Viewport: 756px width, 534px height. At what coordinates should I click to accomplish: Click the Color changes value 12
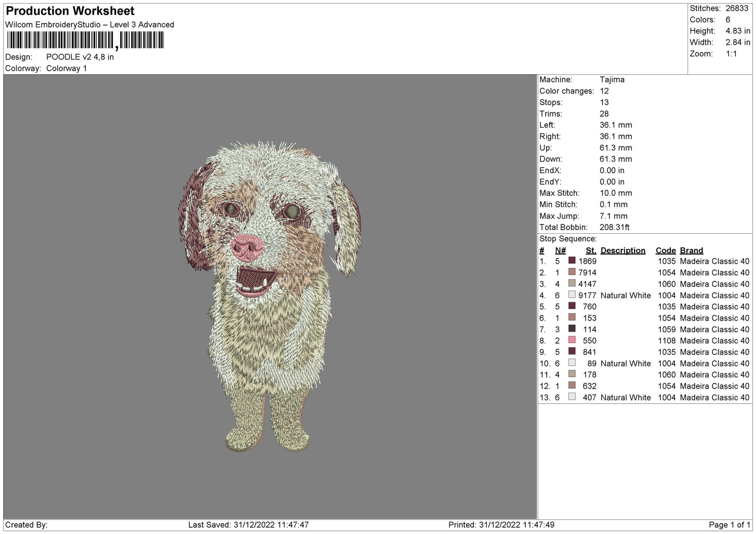pos(604,91)
